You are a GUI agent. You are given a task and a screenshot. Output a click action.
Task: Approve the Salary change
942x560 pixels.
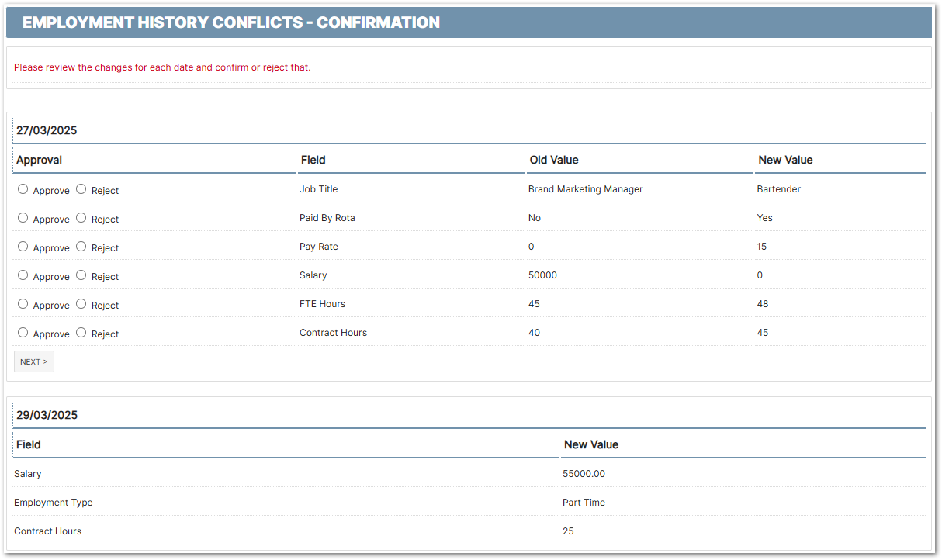[23, 275]
